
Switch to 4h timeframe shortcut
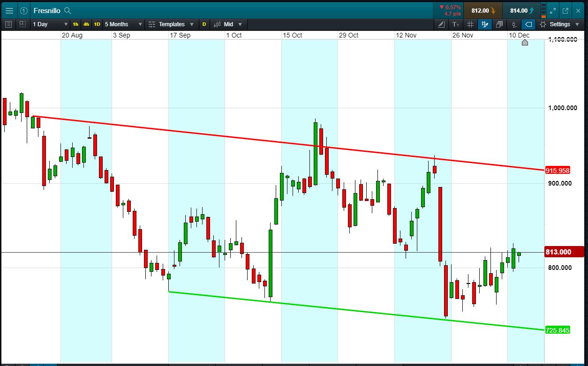click(x=86, y=24)
